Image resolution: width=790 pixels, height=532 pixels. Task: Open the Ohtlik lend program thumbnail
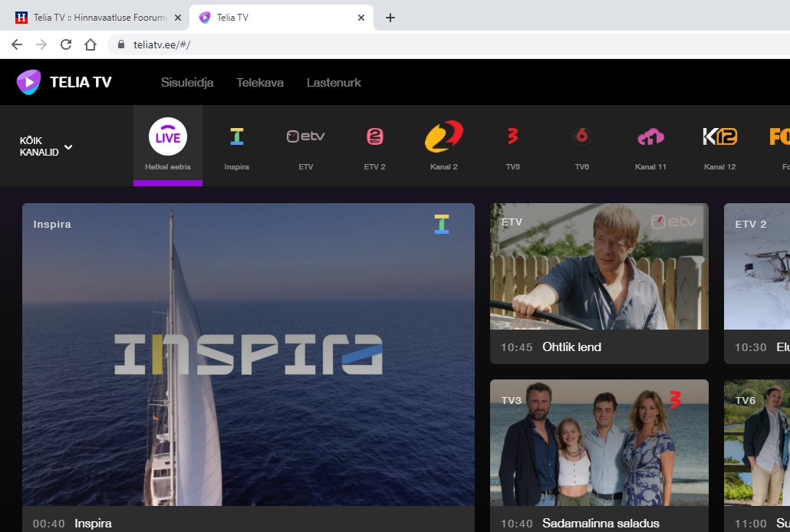point(599,267)
